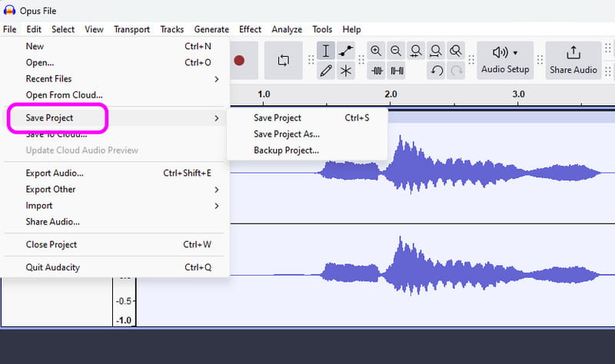Click the 2.0 mark on timeline ruler
The image size is (615, 364).
(391, 94)
